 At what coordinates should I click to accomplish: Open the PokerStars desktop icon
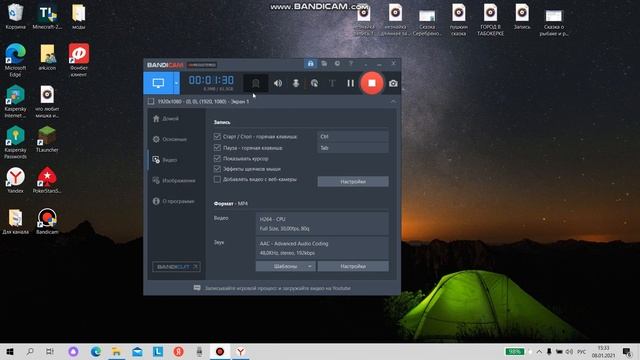47,180
